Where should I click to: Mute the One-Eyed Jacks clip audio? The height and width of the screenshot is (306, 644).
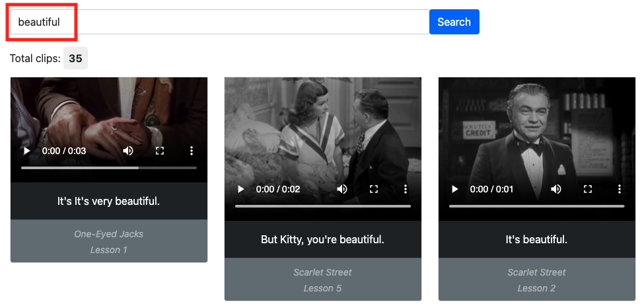pos(128,151)
